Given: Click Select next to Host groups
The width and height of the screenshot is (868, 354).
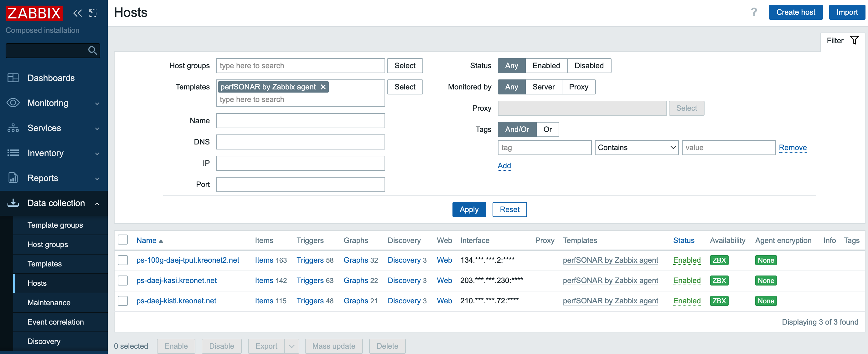Looking at the screenshot, I should 405,66.
